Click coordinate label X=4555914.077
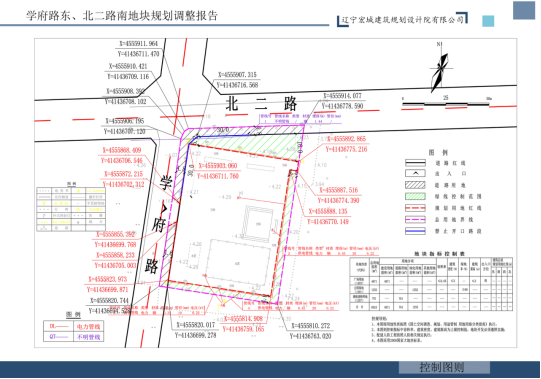 [x=342, y=96]
